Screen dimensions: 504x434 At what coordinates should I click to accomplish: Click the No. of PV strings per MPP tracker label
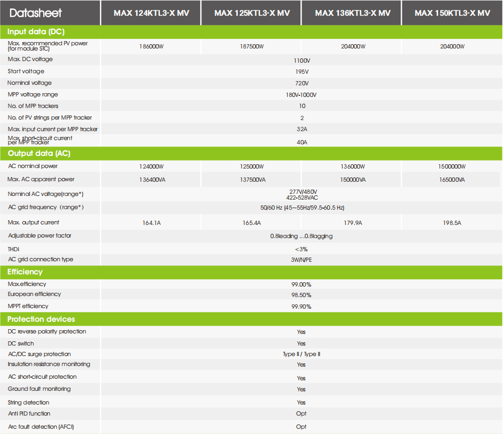tap(50, 117)
